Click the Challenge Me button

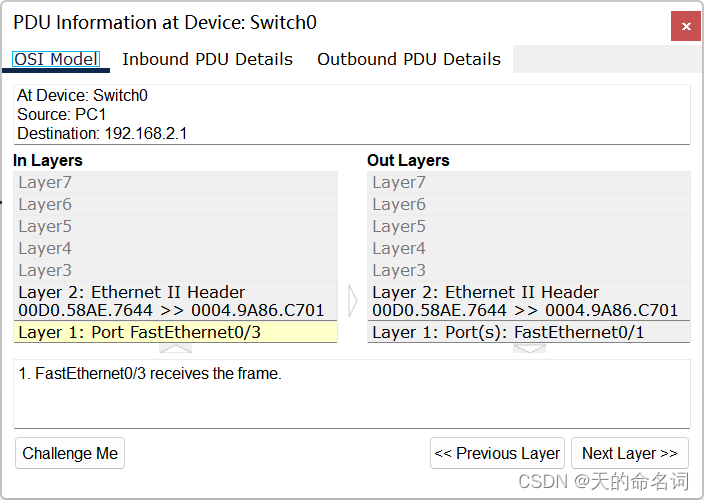tap(70, 453)
